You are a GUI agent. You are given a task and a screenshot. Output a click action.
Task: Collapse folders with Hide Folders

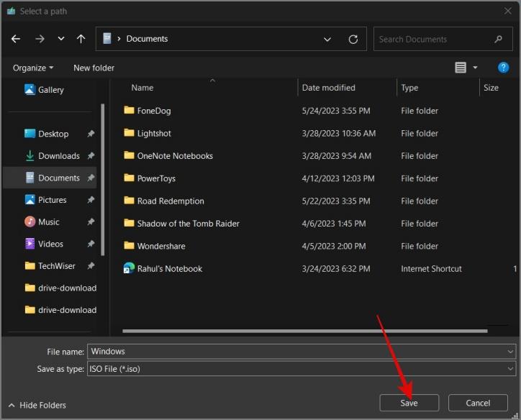37,405
